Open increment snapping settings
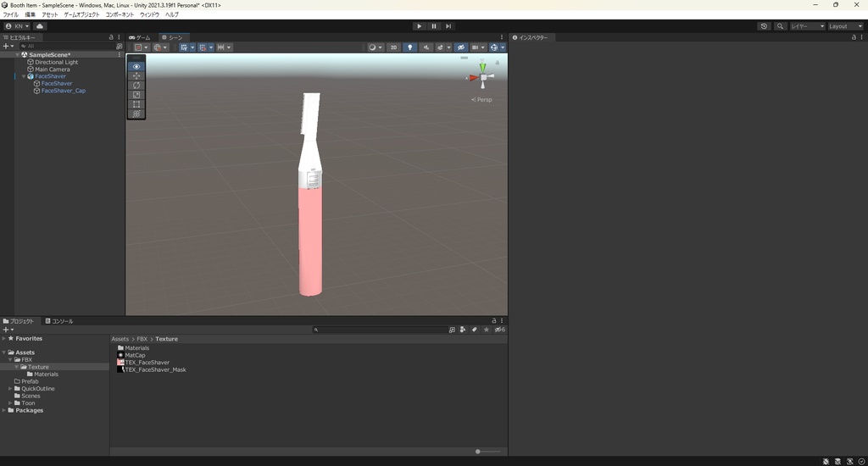868x466 pixels. tap(224, 47)
